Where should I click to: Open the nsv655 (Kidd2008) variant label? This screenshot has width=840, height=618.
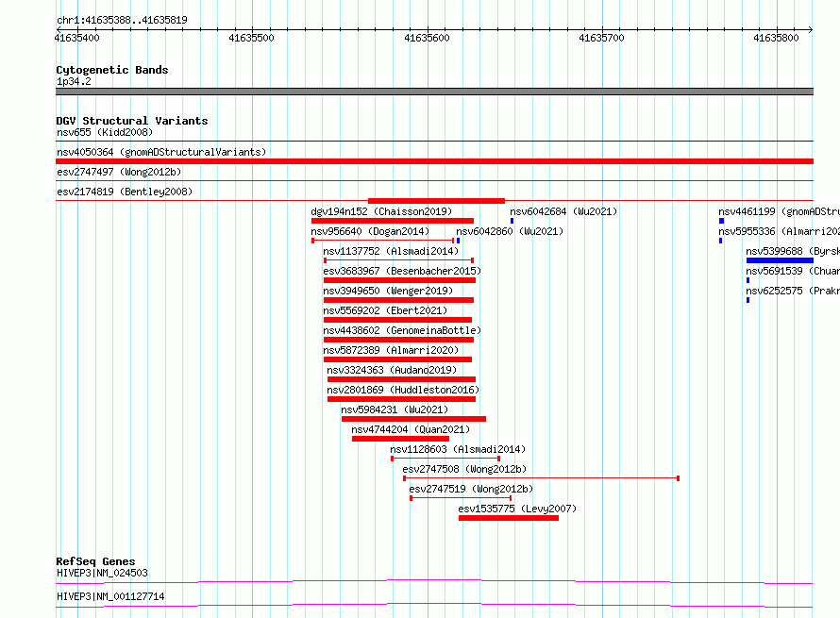(x=105, y=132)
